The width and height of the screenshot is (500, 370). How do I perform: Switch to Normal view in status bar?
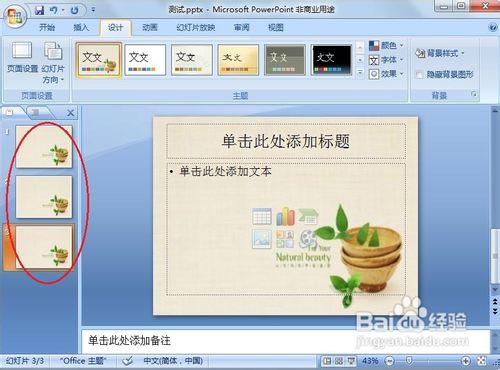327,361
